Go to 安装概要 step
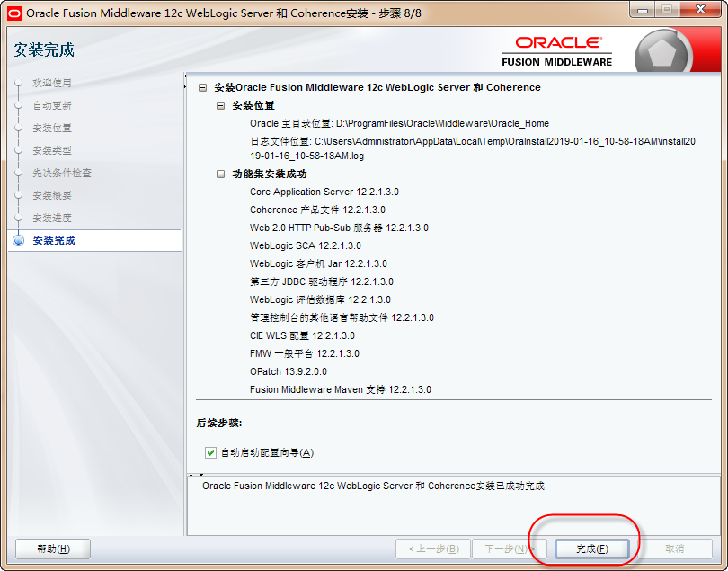This screenshot has height=571, width=728. point(52,195)
